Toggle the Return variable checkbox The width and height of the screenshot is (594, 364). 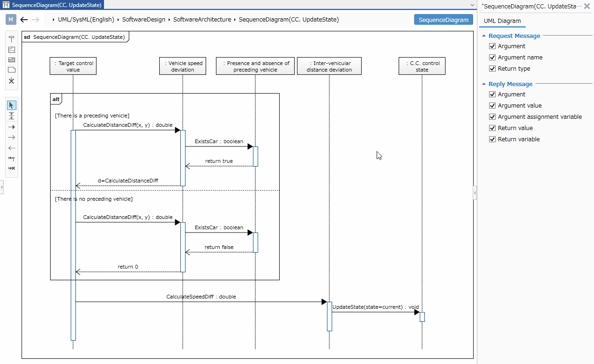click(492, 139)
